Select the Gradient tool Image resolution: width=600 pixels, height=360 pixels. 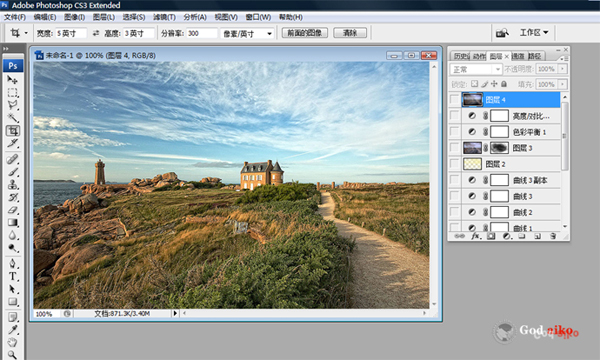point(13,223)
